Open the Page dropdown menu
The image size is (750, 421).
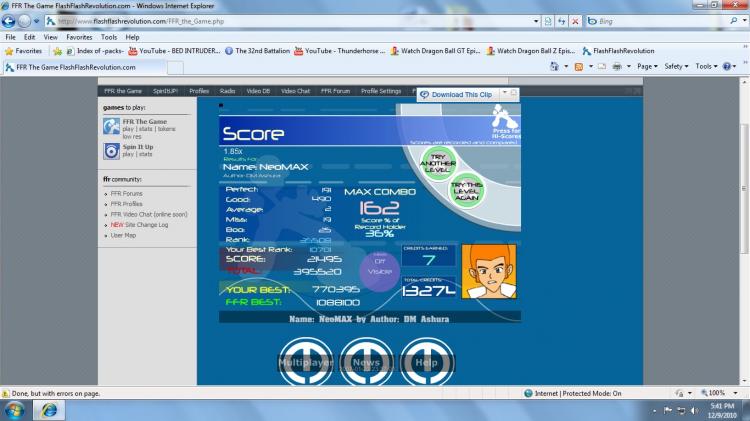pyautogui.click(x=647, y=66)
